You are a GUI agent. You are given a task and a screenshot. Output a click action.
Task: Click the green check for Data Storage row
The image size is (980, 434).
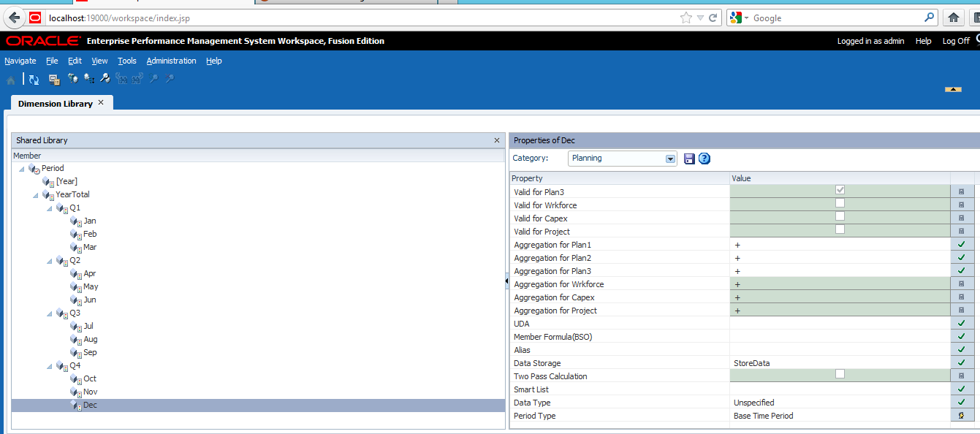point(961,363)
